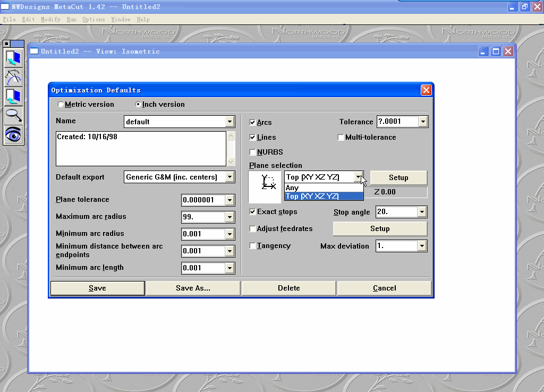Open the Plane tolerance dropdown arrow
Viewport: 544px width, 392px height.
229,200
